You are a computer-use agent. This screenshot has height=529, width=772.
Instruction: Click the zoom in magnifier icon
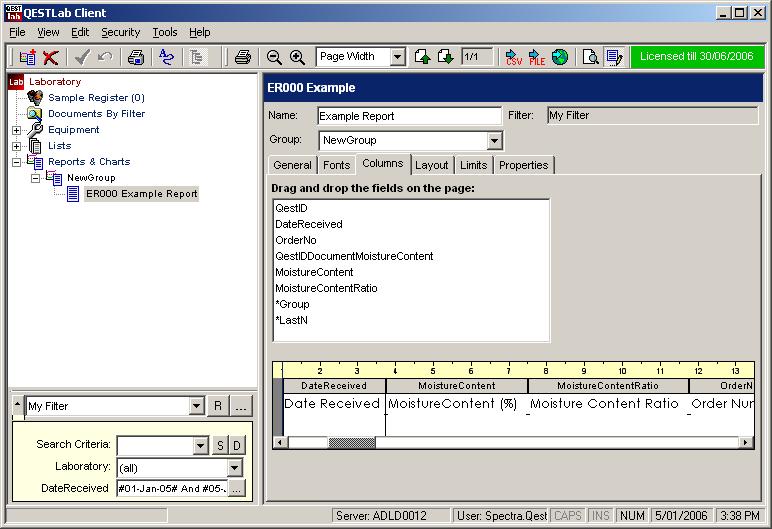pos(297,58)
